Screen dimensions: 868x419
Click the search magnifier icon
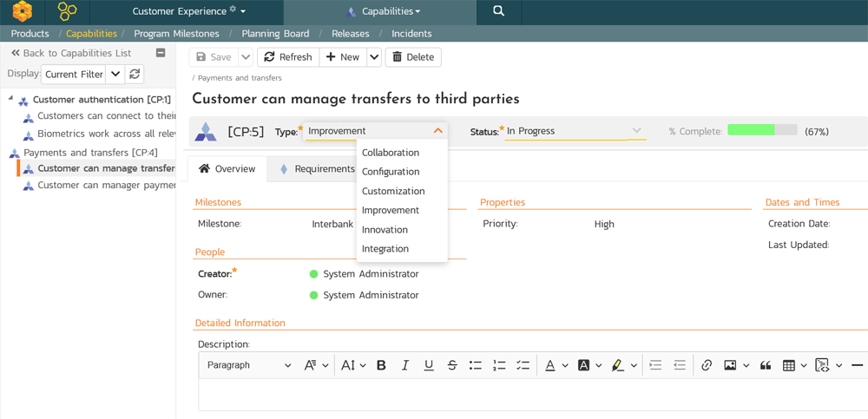(498, 11)
